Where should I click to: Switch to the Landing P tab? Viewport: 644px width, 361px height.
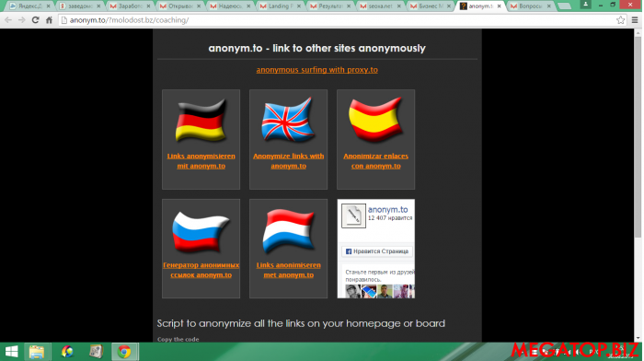point(278,6)
